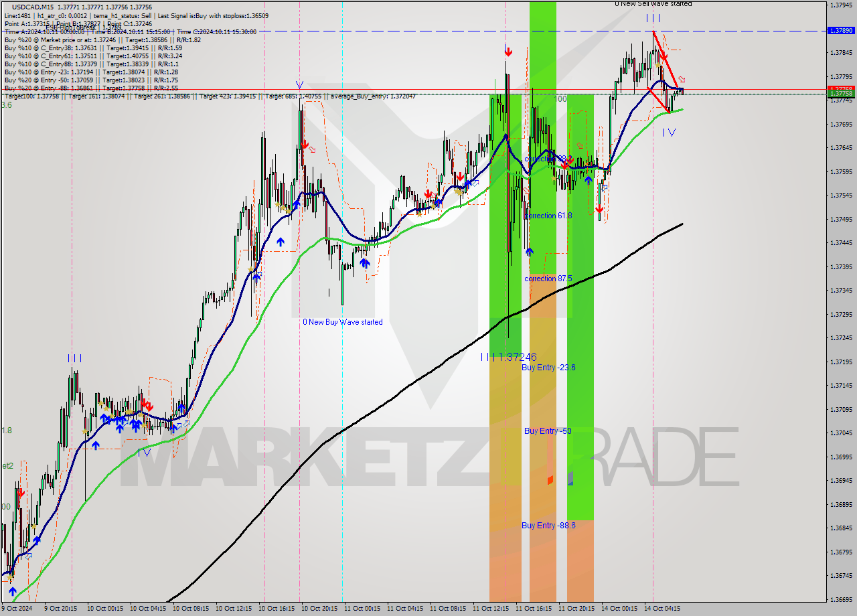
Task: Click the '11 Oct 08:15' time axis label
Action: click(448, 609)
